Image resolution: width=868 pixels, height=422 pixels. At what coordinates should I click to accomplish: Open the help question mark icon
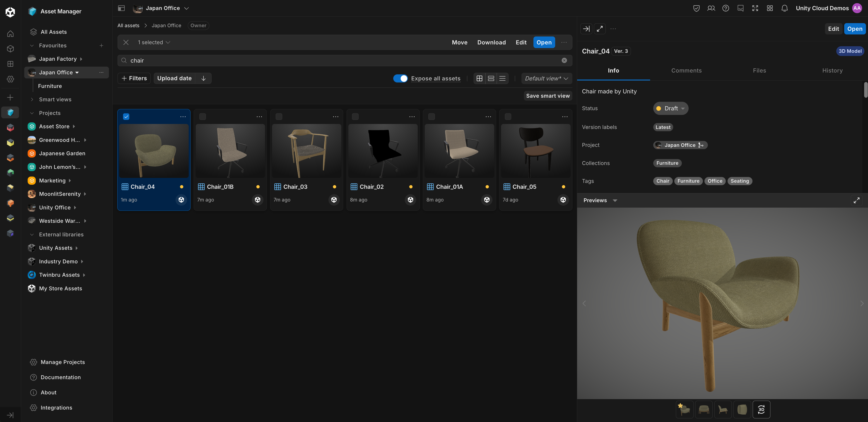726,8
